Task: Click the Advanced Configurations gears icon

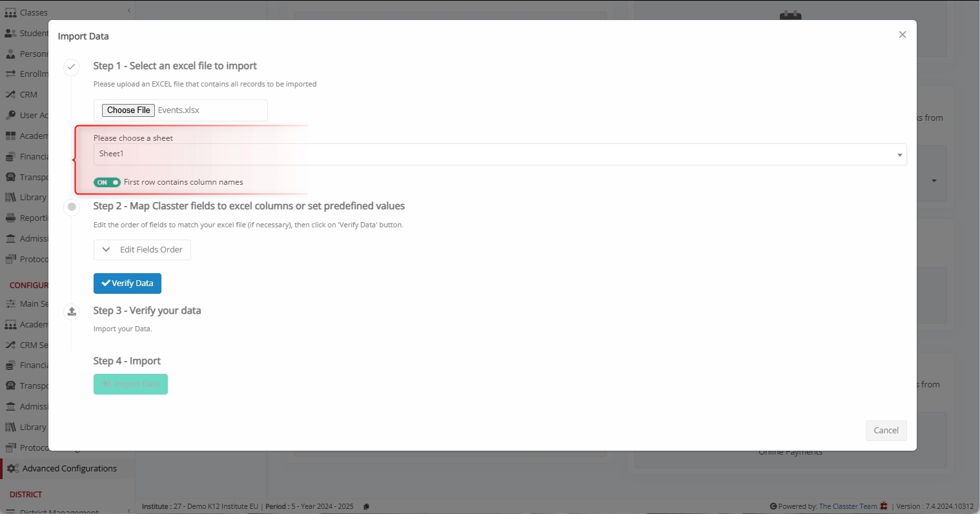Action: pyautogui.click(x=12, y=469)
